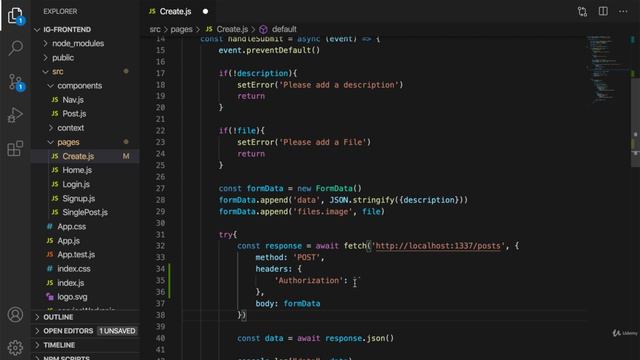Split the editor to the right

[x=603, y=11]
